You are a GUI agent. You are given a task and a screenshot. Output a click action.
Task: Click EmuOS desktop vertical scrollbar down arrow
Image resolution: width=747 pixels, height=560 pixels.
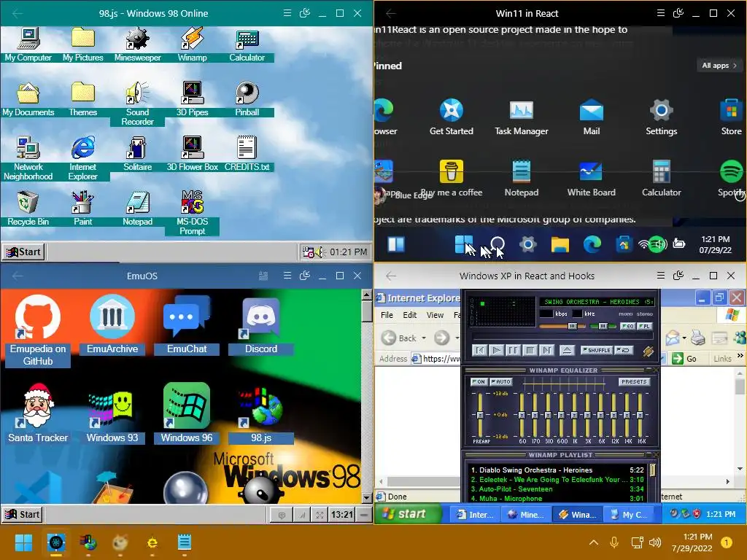click(x=366, y=498)
